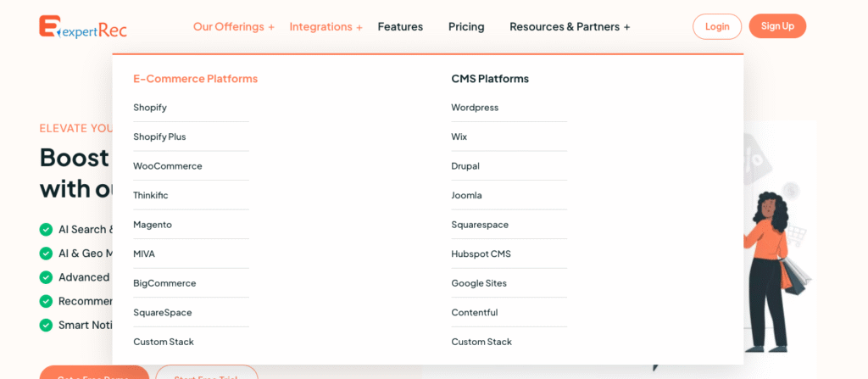Choose Hubspot CMS from the list

(x=481, y=254)
